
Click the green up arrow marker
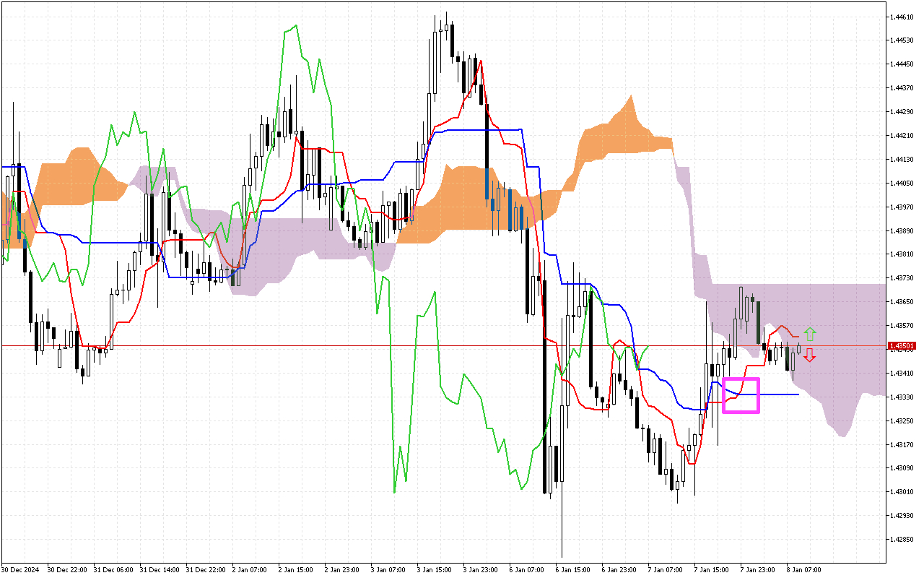tap(810, 334)
